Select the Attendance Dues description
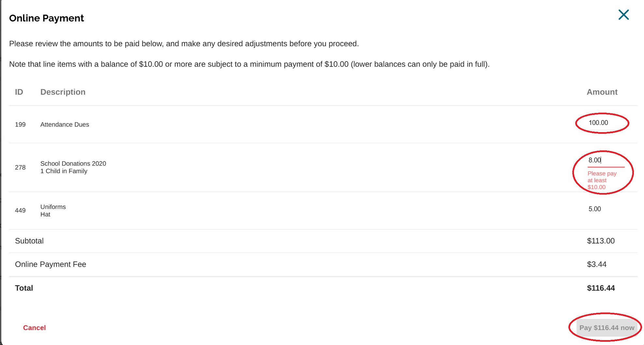The width and height of the screenshot is (644, 345). [x=64, y=124]
